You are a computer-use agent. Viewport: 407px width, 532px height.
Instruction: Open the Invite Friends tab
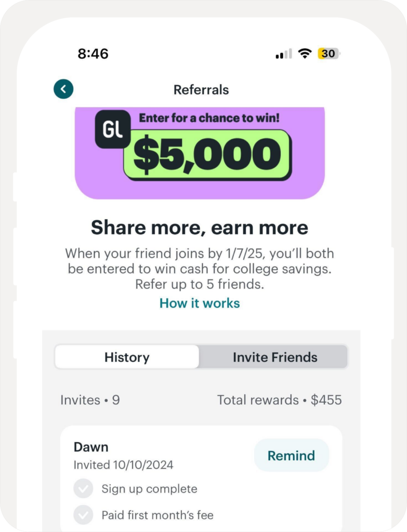tap(274, 357)
